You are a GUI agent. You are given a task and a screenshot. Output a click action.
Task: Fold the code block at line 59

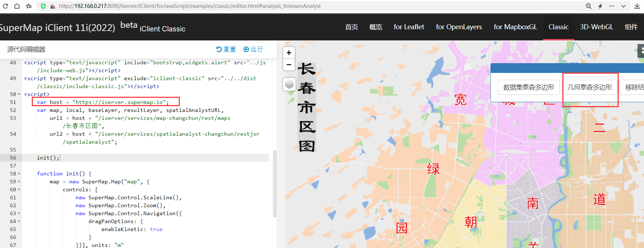coord(19,182)
